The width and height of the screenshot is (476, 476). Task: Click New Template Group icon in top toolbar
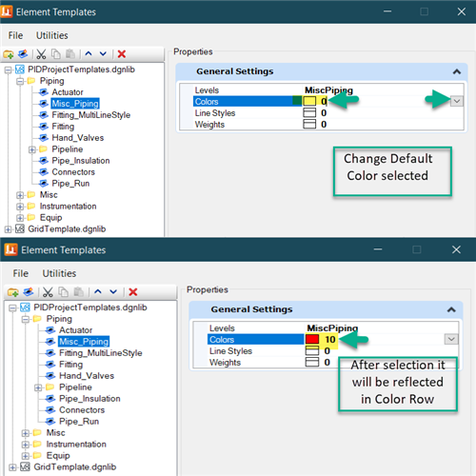pos(9,54)
